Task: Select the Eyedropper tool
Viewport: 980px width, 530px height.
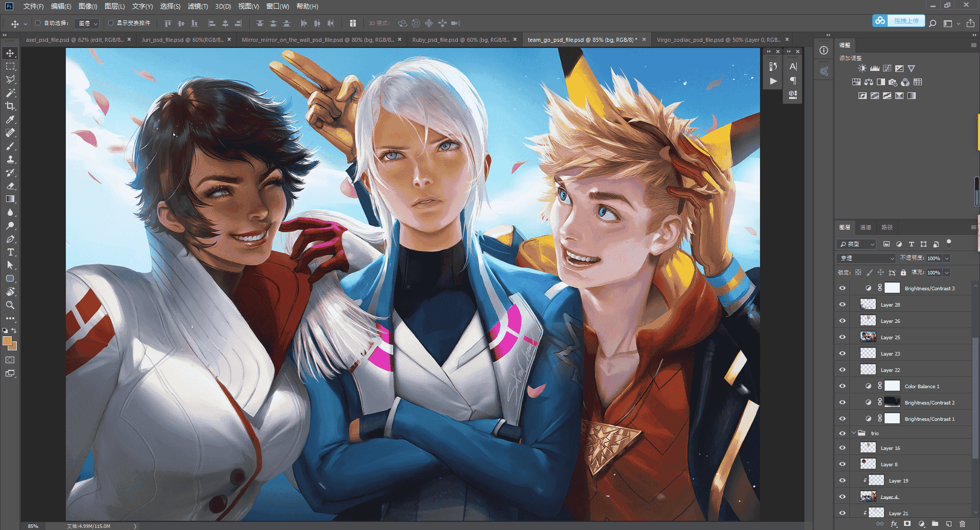Action: [x=10, y=119]
